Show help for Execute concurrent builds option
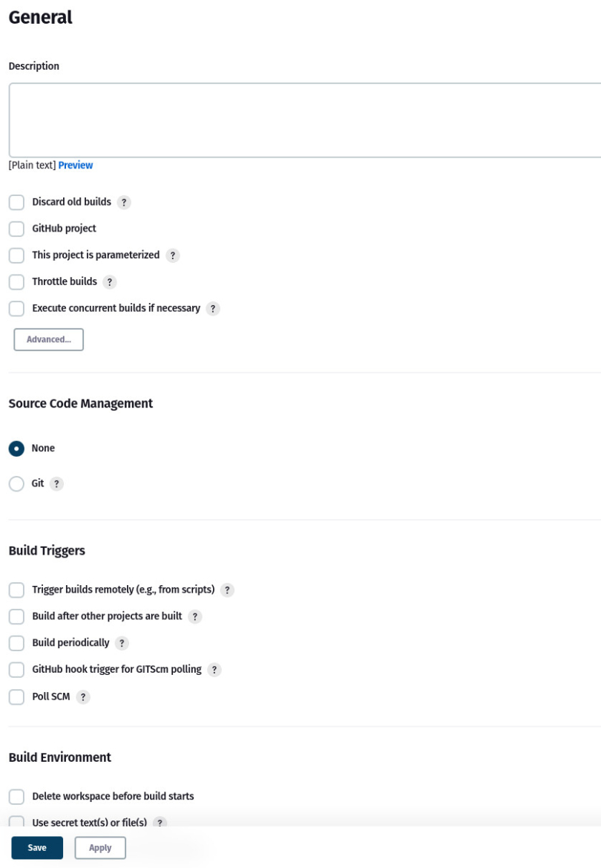The width and height of the screenshot is (601, 868). [x=213, y=308]
